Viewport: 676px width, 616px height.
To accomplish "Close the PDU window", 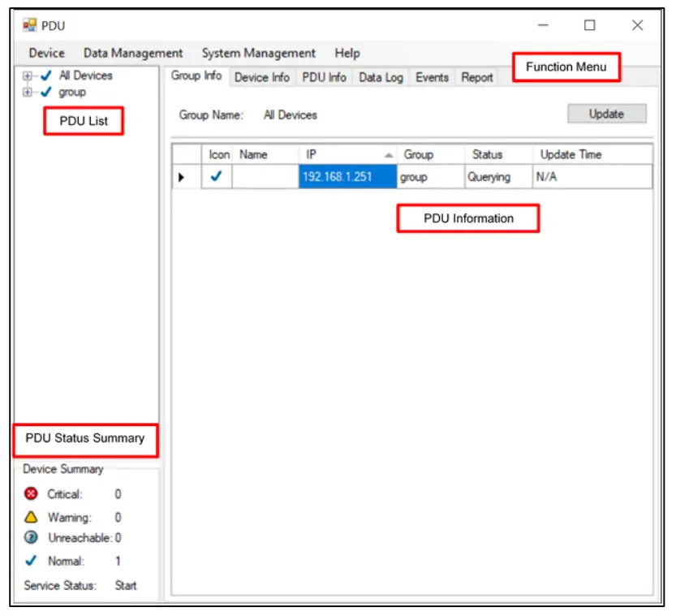I will coord(638,25).
